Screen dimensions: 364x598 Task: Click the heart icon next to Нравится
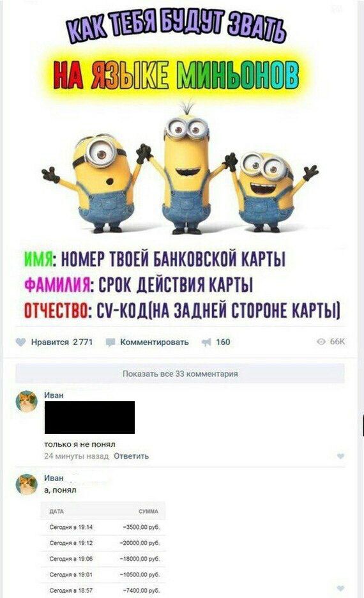[x=21, y=342]
